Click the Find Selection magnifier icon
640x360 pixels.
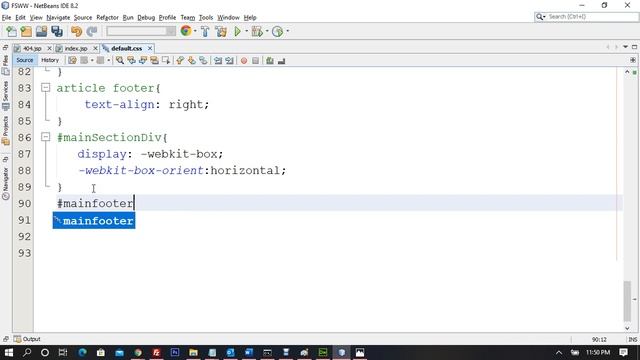(120, 60)
